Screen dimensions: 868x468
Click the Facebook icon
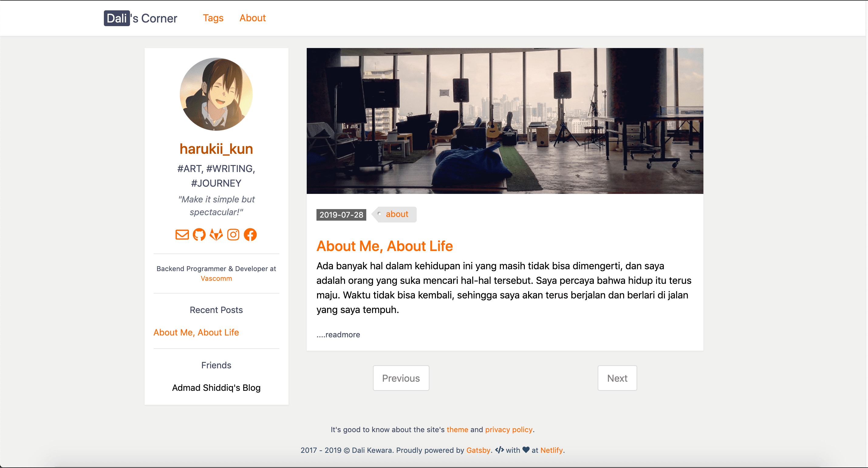pos(250,234)
